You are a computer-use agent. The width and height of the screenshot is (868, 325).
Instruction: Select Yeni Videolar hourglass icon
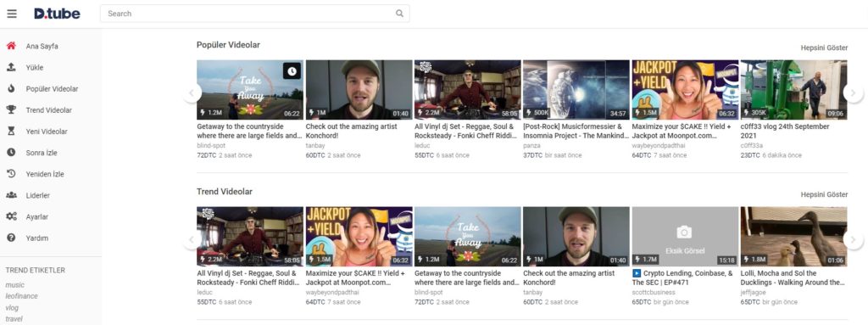(11, 132)
